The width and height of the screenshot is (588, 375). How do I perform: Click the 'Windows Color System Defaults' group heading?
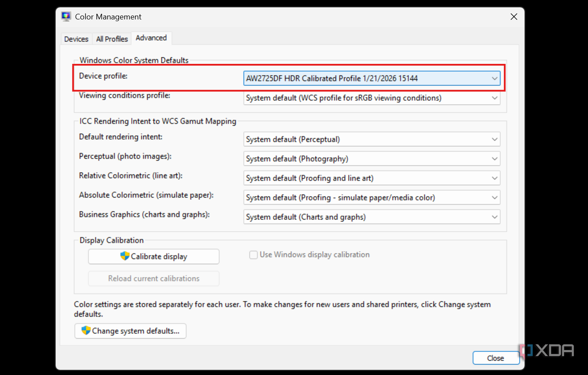pyautogui.click(x=134, y=60)
